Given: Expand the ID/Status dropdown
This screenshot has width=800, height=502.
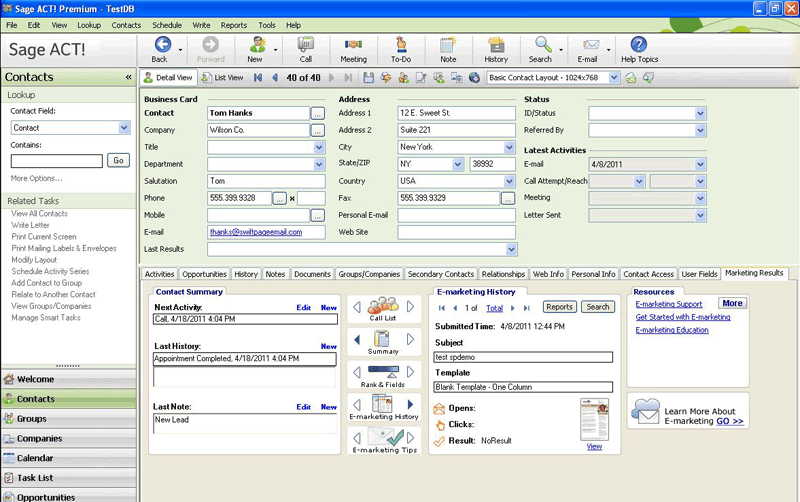Looking at the screenshot, I should pos(700,113).
